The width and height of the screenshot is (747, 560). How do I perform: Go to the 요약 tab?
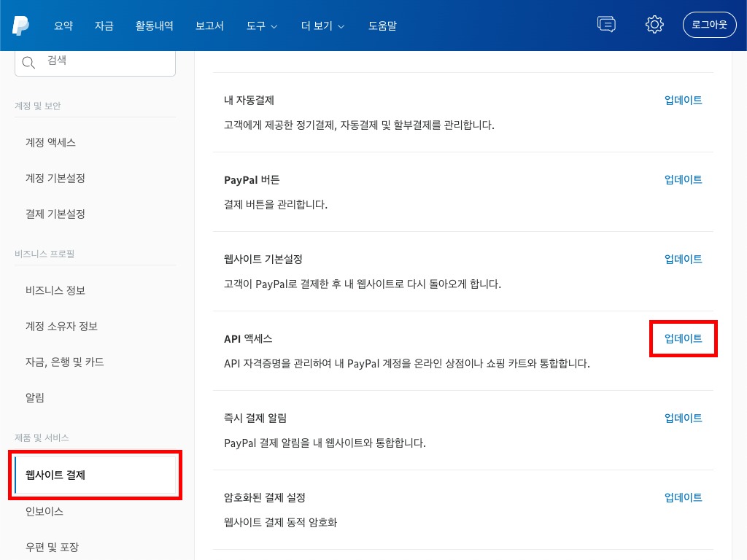pos(63,26)
